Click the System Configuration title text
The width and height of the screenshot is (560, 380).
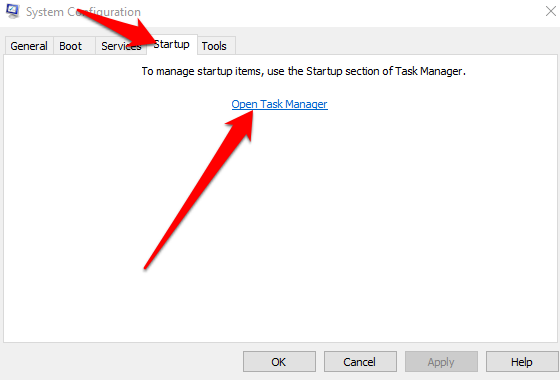(x=83, y=12)
